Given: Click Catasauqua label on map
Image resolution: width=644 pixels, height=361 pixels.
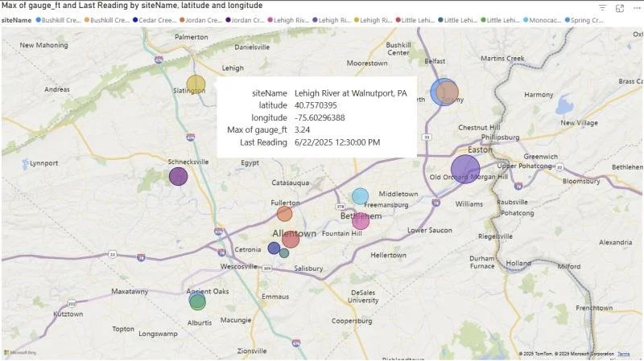Looking at the screenshot, I should (x=291, y=183).
